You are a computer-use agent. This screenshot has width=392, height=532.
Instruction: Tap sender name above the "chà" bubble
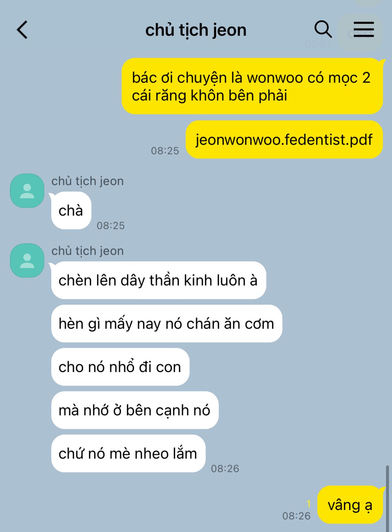pyautogui.click(x=87, y=181)
